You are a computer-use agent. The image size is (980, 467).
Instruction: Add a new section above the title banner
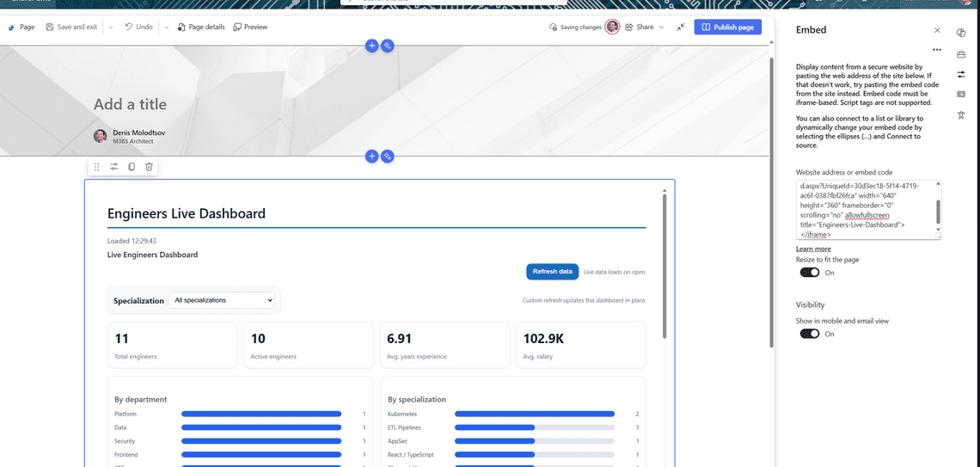371,46
